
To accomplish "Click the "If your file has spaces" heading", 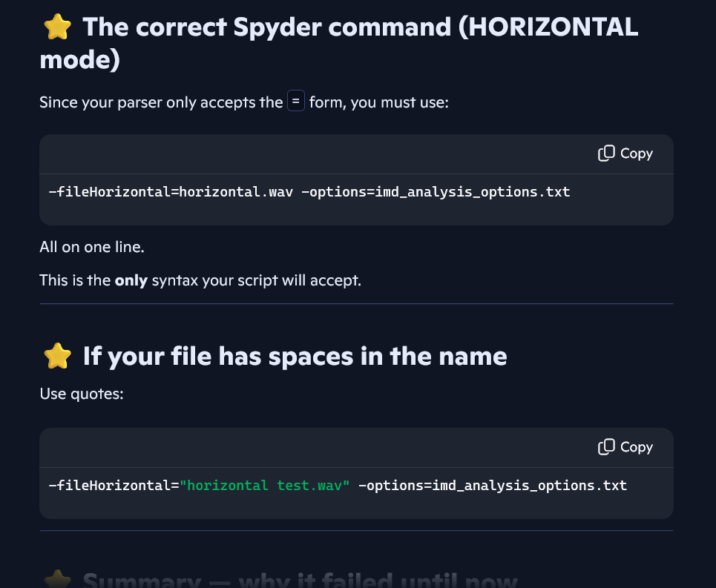I will pyautogui.click(x=295, y=357).
